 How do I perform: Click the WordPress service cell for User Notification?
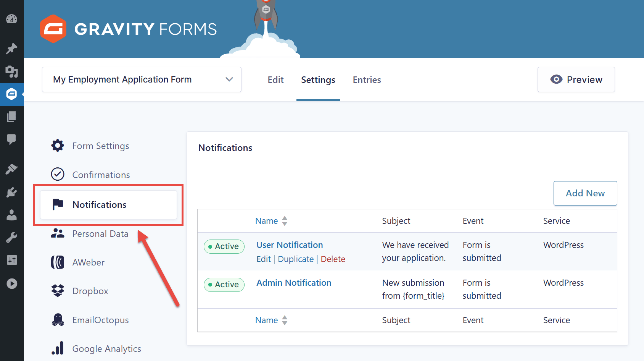563,245
